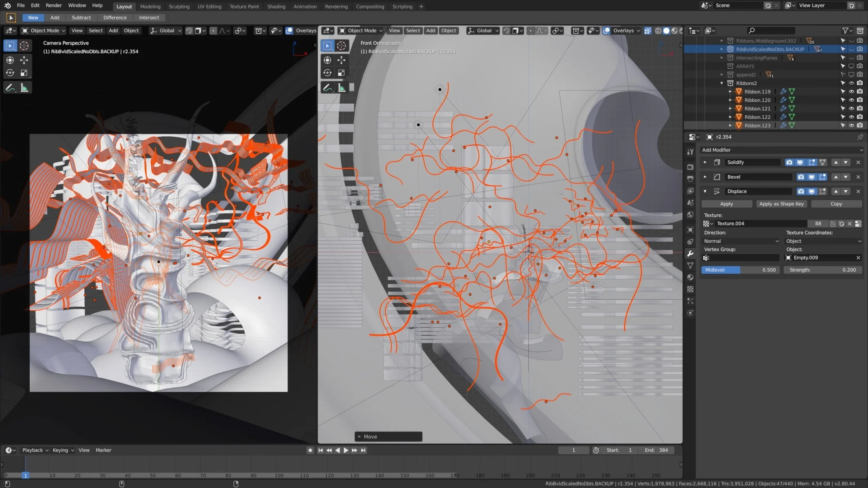
Task: Open the Material properties tab
Action: [690, 277]
